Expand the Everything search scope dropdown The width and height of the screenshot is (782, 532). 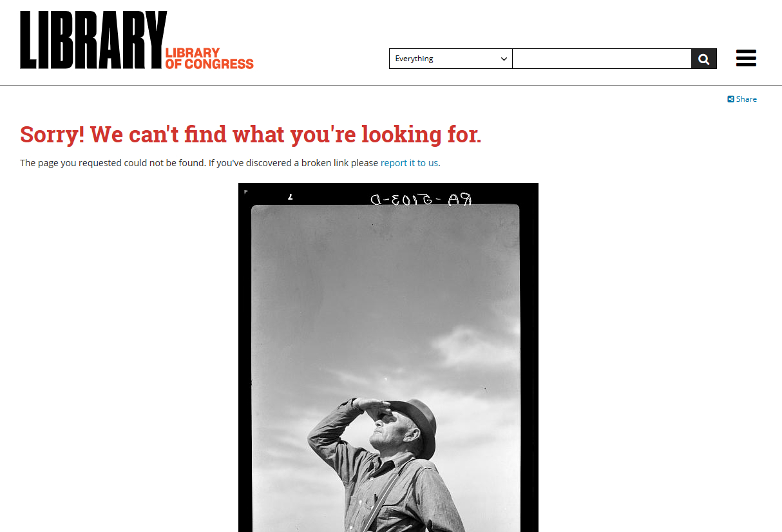(451, 59)
